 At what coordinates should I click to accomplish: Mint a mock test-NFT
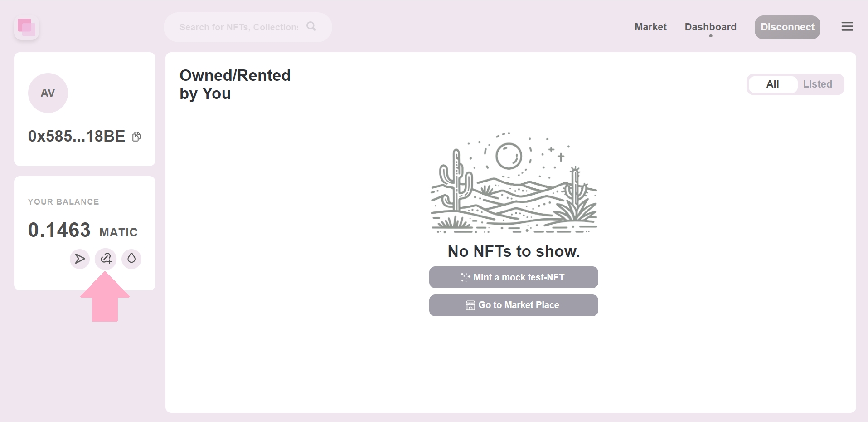(514, 277)
